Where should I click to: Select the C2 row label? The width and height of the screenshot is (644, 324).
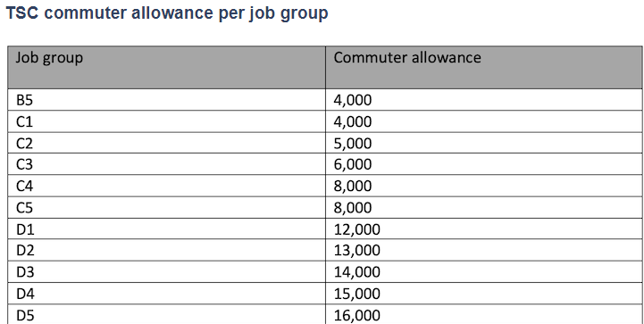pyautogui.click(x=166, y=143)
